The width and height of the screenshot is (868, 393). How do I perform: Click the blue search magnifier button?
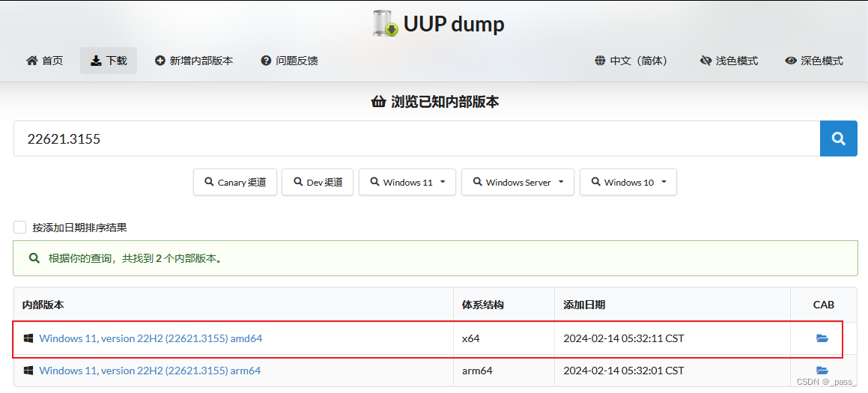[838, 139]
